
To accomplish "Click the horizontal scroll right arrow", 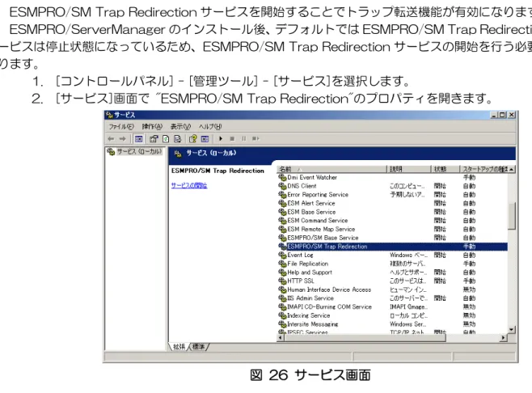I will pyautogui.click(x=504, y=338).
